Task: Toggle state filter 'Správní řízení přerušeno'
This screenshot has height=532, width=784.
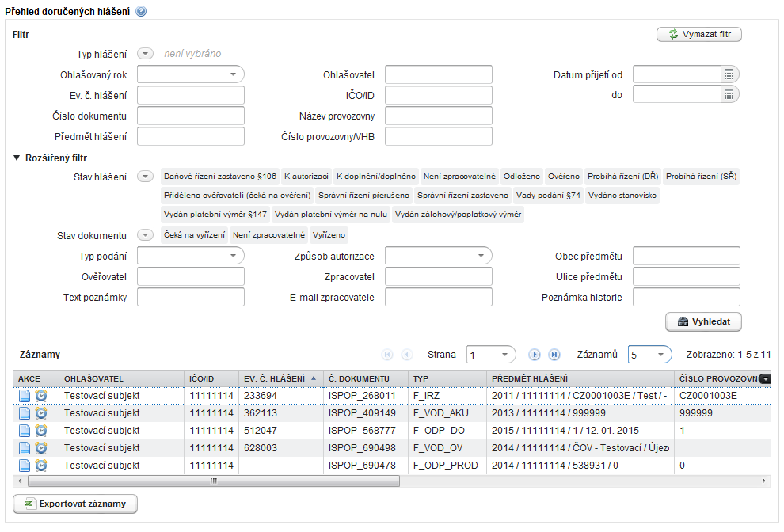Action: click(x=363, y=196)
